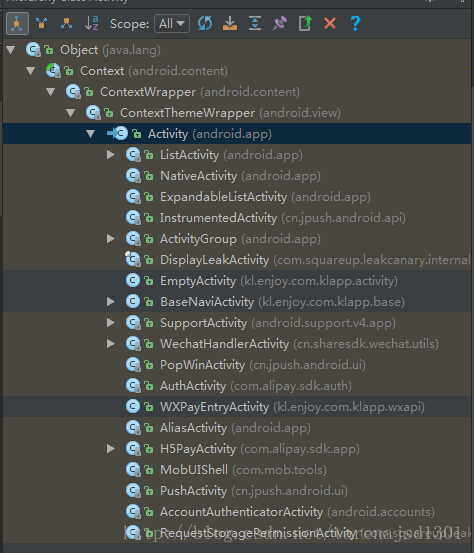474x553 pixels.
Task: Select MobUIShell row
Action: [237, 469]
